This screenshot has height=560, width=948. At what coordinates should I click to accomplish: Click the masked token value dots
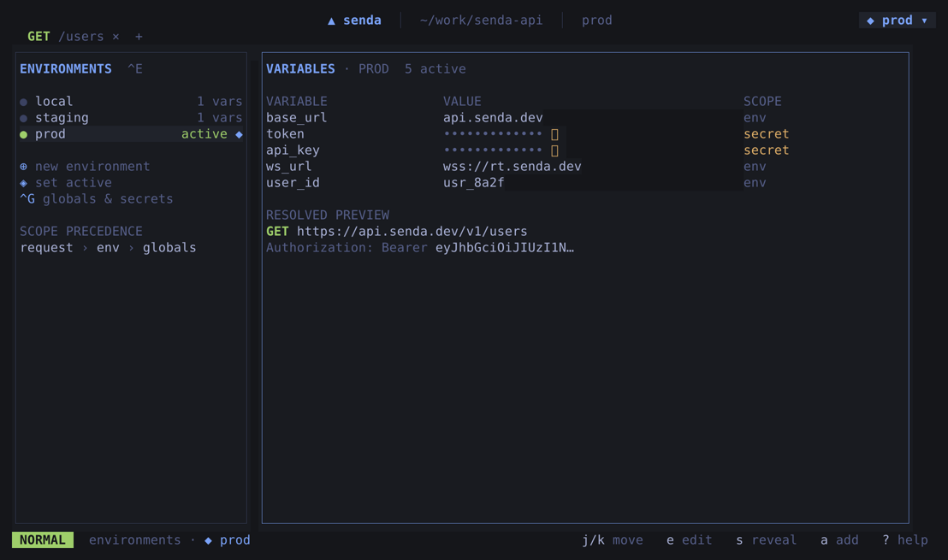pyautogui.click(x=493, y=134)
